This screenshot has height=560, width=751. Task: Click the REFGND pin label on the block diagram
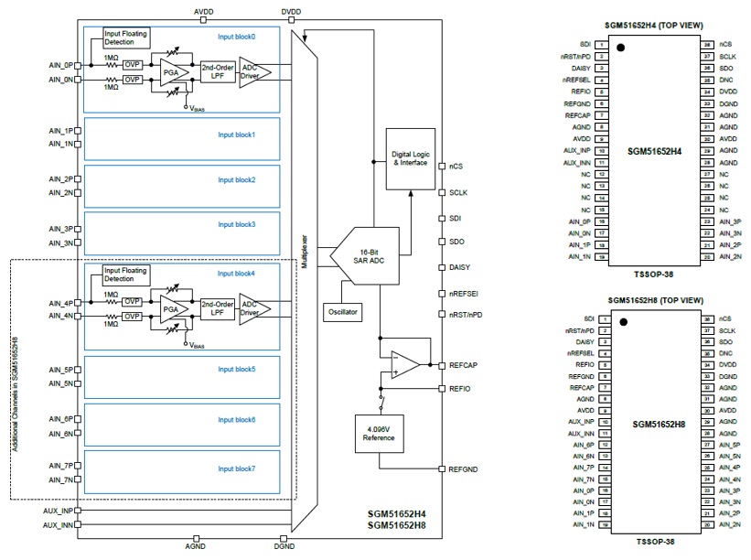463,469
